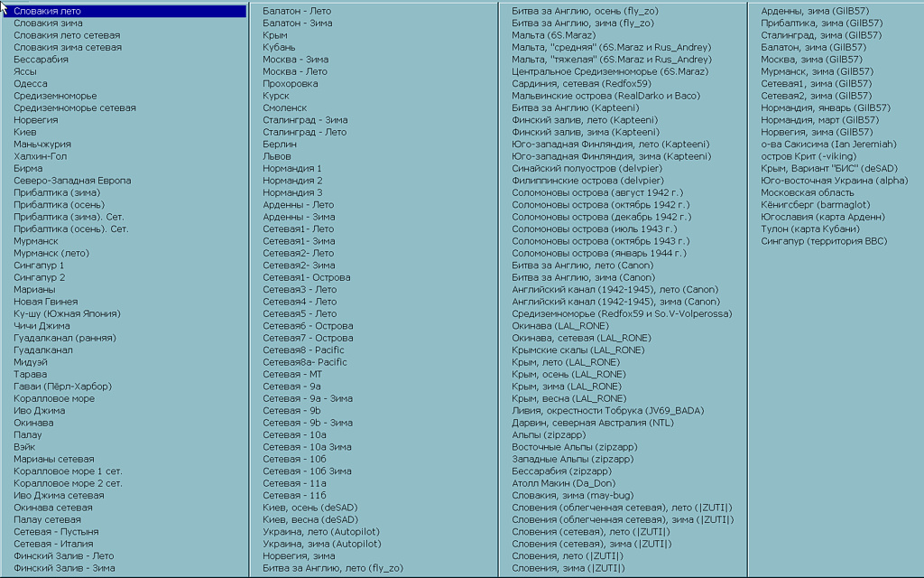
Task: Choose 'Восточные Альпы (zipzapp)' map
Action: [x=575, y=446]
